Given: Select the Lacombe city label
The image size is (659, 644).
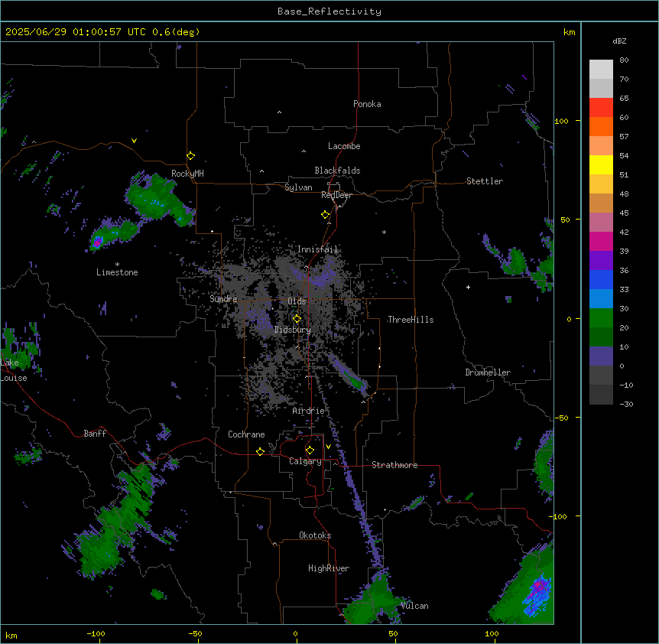Looking at the screenshot, I should (344, 146).
